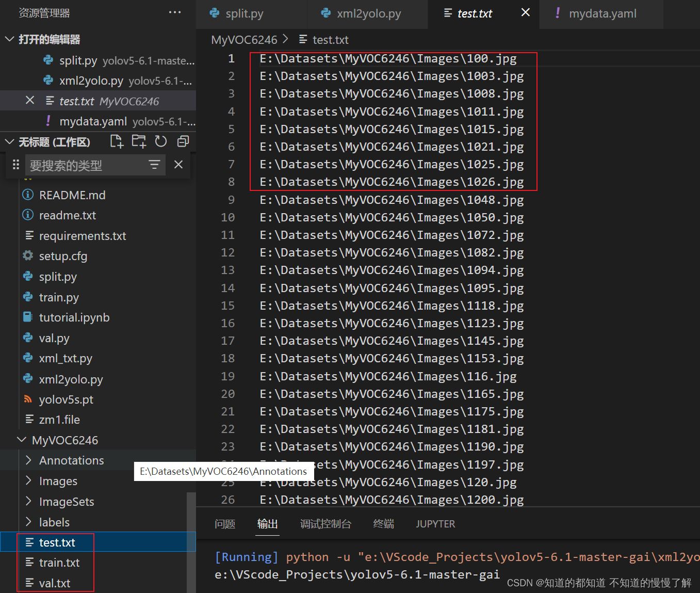Click the text file icon beside requirements.txt

coord(29,235)
